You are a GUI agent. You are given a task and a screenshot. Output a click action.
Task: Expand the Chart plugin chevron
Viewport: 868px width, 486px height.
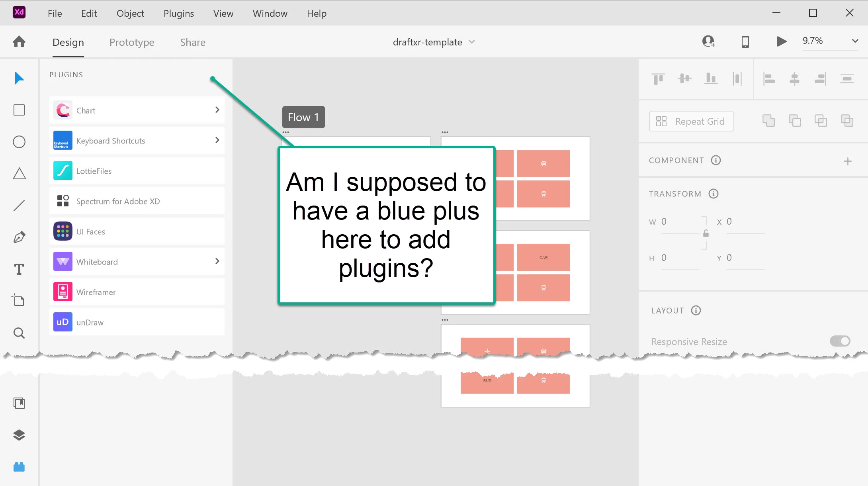[217, 110]
